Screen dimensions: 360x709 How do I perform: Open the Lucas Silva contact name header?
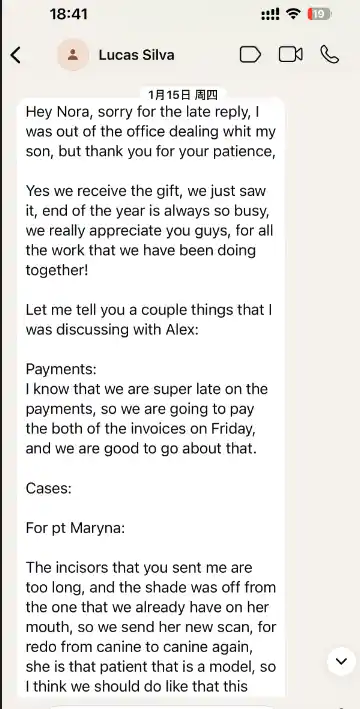(136, 55)
